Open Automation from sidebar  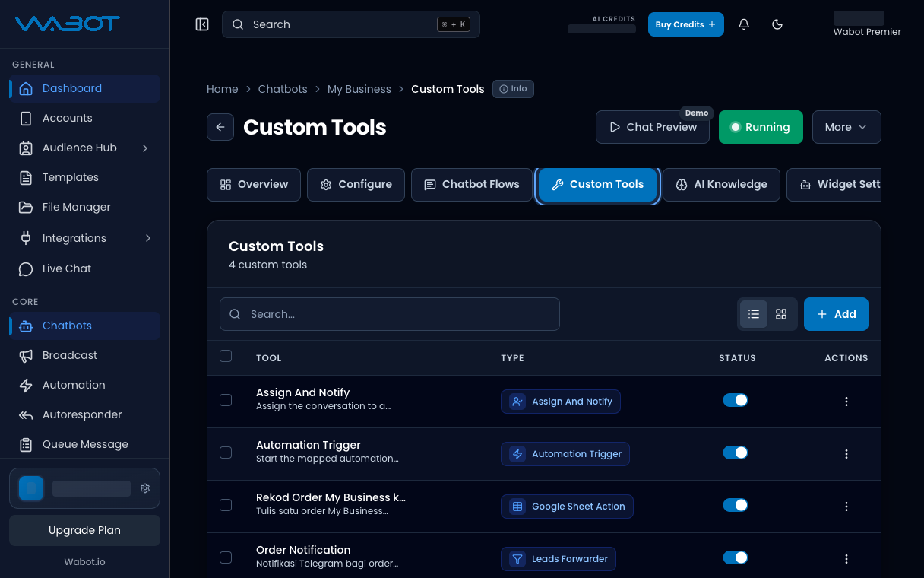coord(84,385)
